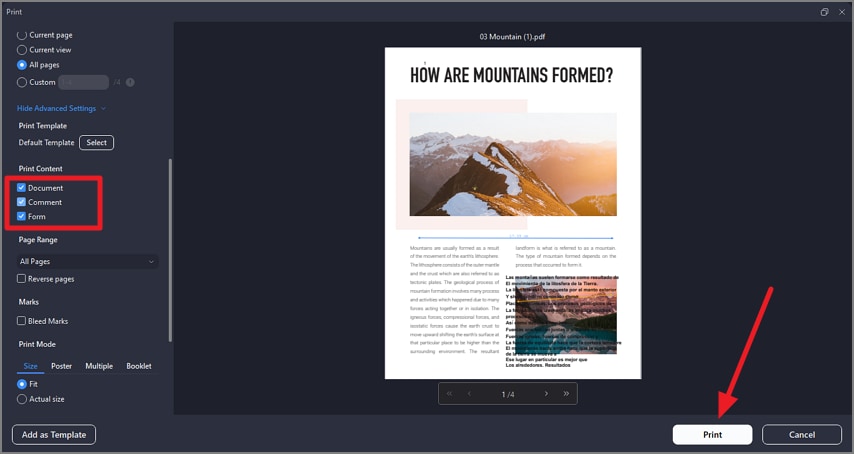Select the Current view radio option

pyautogui.click(x=22, y=50)
